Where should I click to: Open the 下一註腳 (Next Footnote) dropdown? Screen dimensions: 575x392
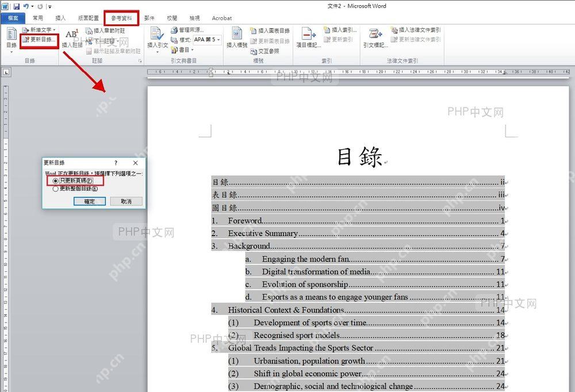103,41
